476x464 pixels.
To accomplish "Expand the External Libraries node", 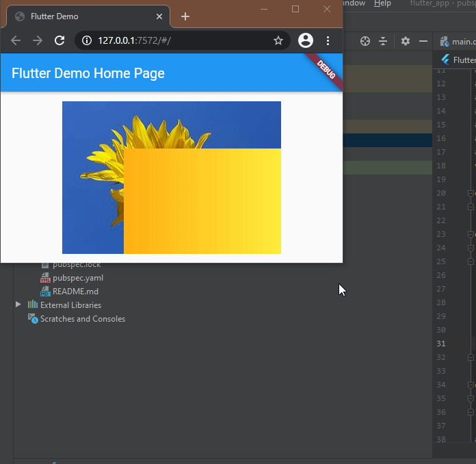I will point(18,305).
